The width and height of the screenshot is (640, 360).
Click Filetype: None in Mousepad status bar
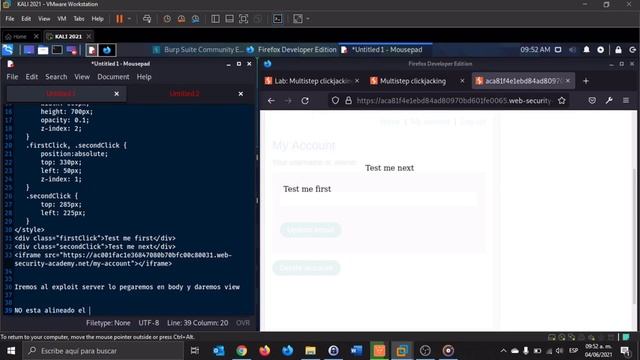pyautogui.click(x=108, y=323)
